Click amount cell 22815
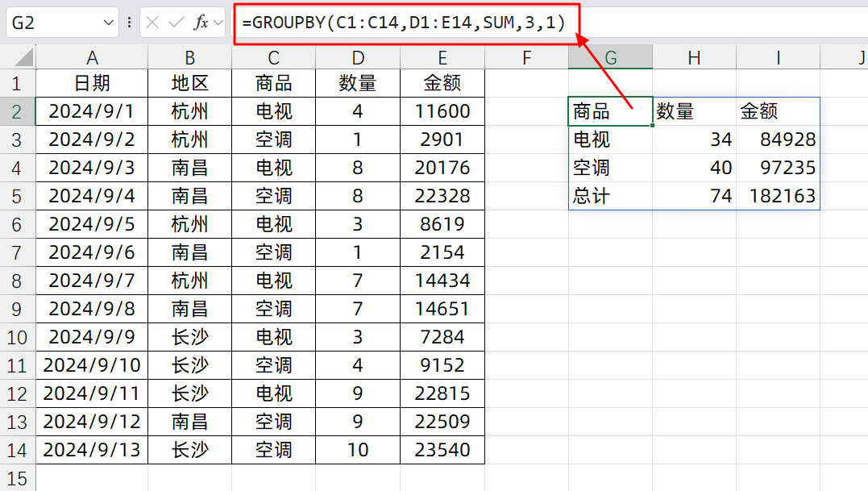 coord(442,393)
